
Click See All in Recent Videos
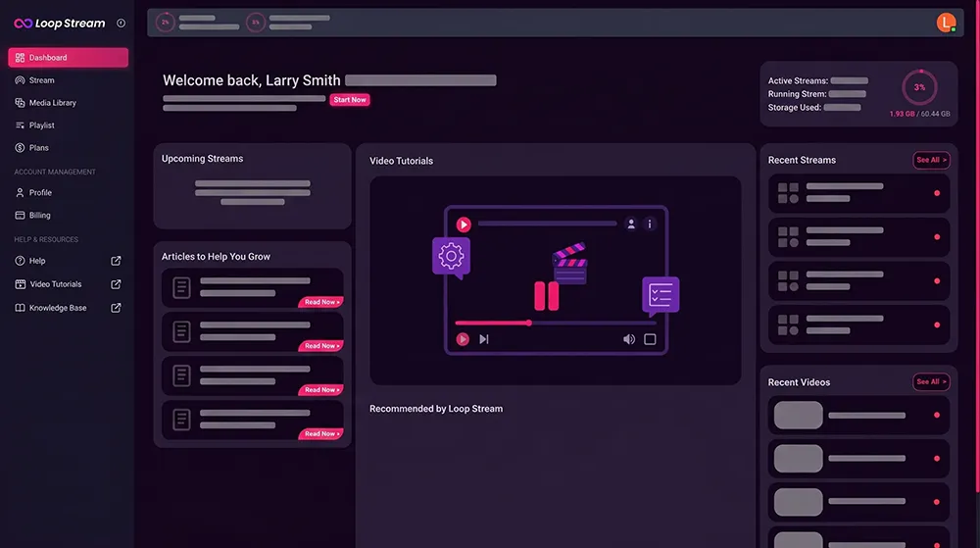click(931, 381)
